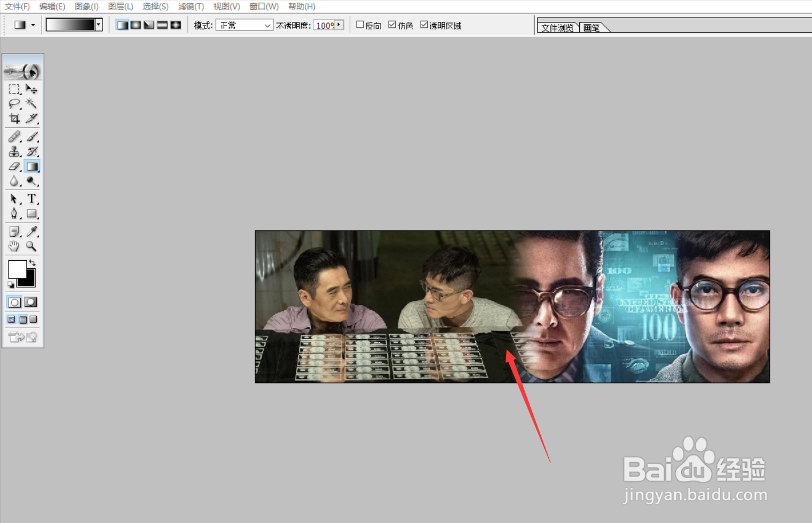Screen dimensions: 812x523
Task: Click the movie image canvas
Action: (x=513, y=307)
